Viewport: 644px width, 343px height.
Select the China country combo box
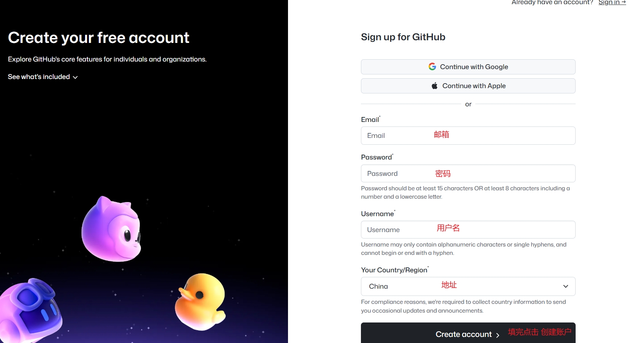(468, 286)
